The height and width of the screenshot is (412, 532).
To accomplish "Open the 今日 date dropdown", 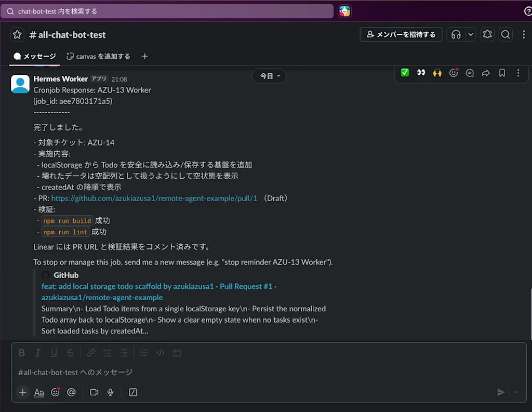I will coord(269,76).
